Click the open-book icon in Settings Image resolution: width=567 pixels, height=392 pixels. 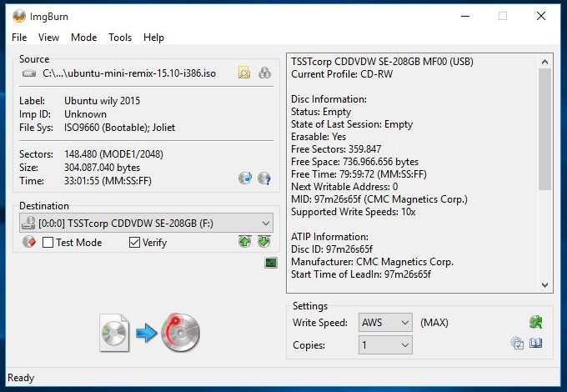(536, 344)
